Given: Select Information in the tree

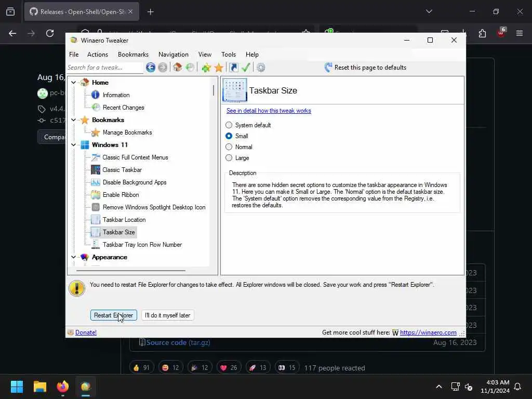Looking at the screenshot, I should (116, 95).
